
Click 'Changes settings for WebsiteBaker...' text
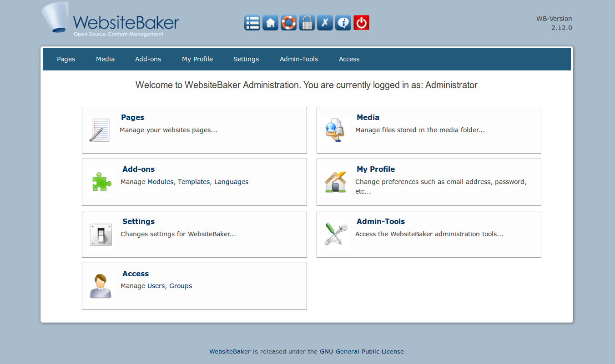click(178, 234)
